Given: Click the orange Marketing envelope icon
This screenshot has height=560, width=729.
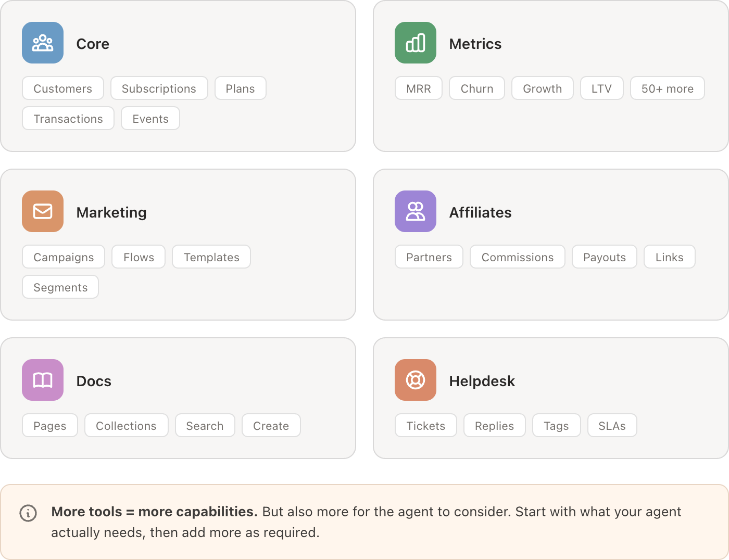Looking at the screenshot, I should coord(43,211).
